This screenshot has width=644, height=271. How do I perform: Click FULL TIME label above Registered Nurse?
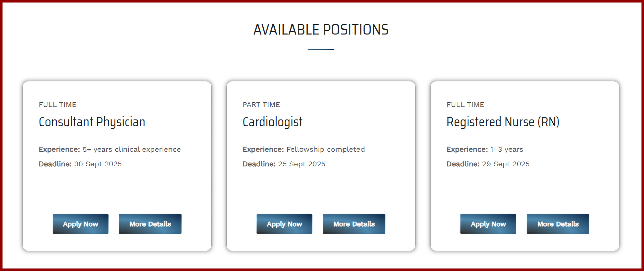465,105
